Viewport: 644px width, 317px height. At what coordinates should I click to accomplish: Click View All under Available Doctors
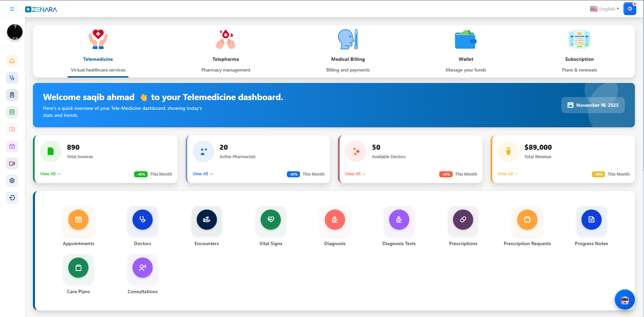coord(355,174)
